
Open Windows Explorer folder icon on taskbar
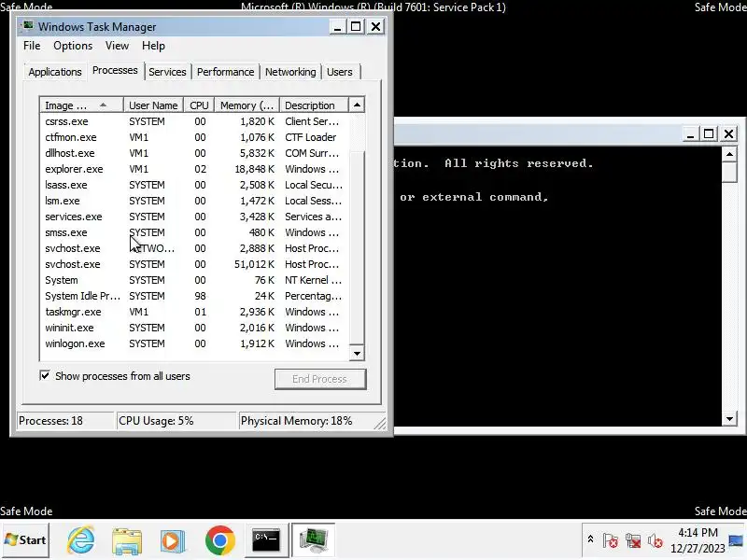pyautogui.click(x=127, y=540)
